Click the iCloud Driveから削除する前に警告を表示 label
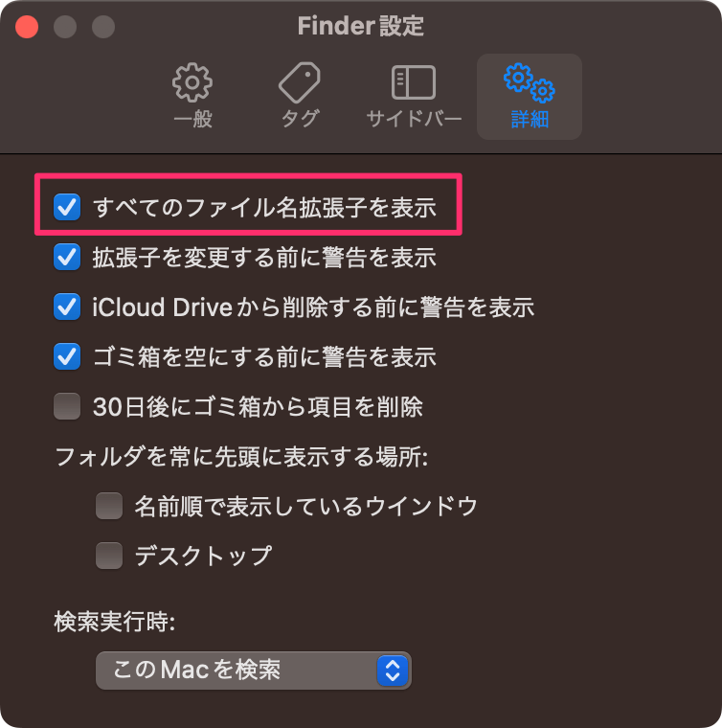The height and width of the screenshot is (728, 722). [313, 307]
